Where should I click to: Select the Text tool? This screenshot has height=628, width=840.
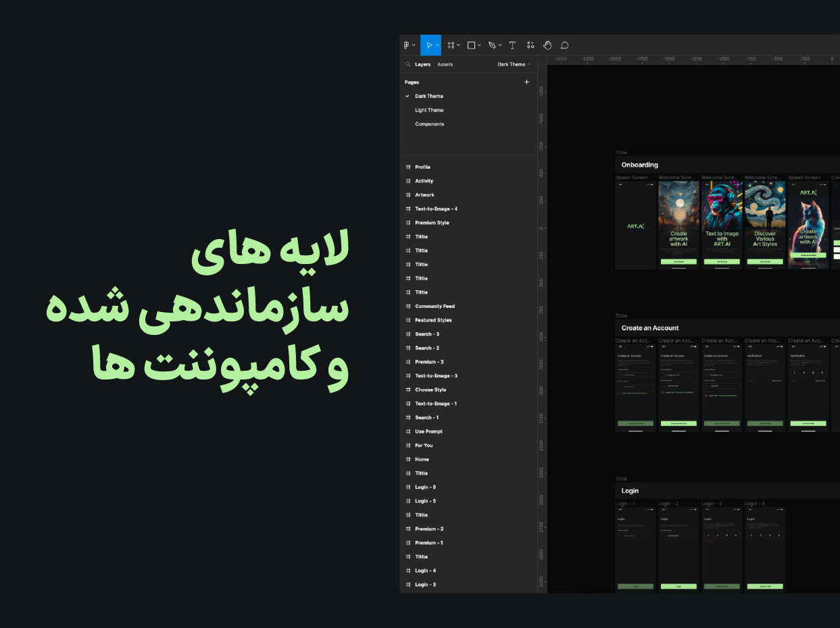[512, 45]
